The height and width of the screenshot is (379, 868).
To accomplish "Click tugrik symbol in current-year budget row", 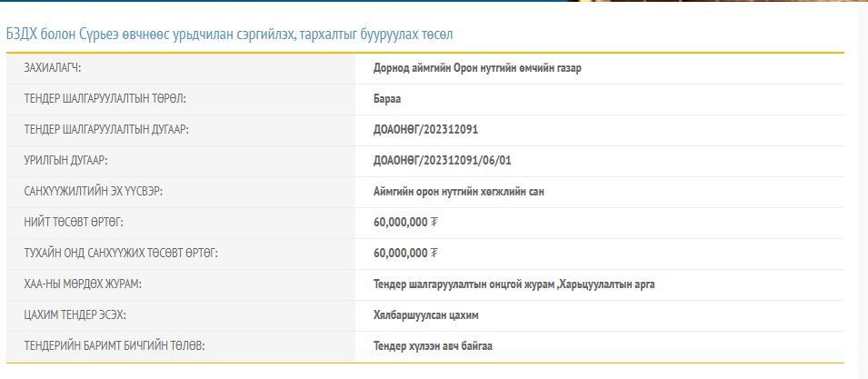I will tap(434, 254).
